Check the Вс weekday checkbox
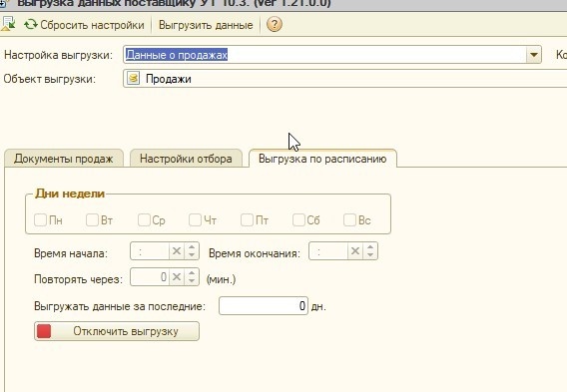 [349, 219]
